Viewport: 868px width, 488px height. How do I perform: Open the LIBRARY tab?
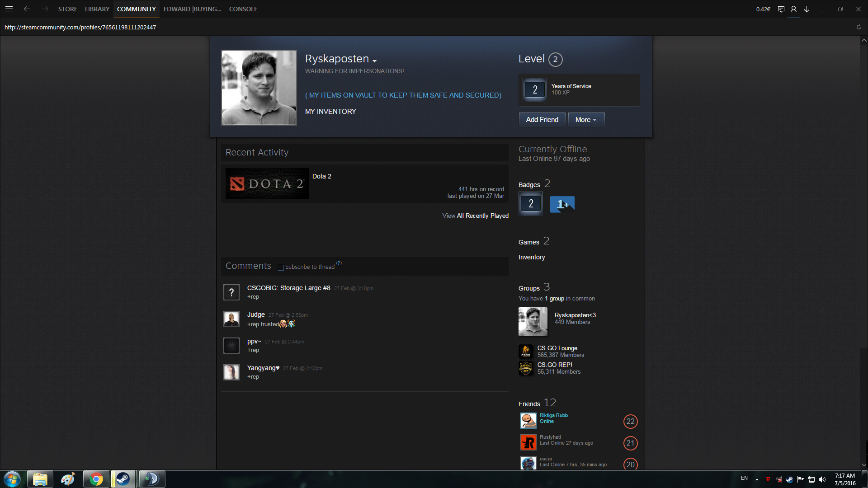[97, 9]
